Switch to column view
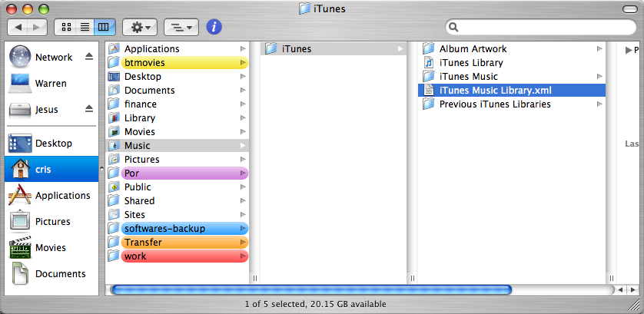The height and width of the screenshot is (314, 644). [105, 27]
